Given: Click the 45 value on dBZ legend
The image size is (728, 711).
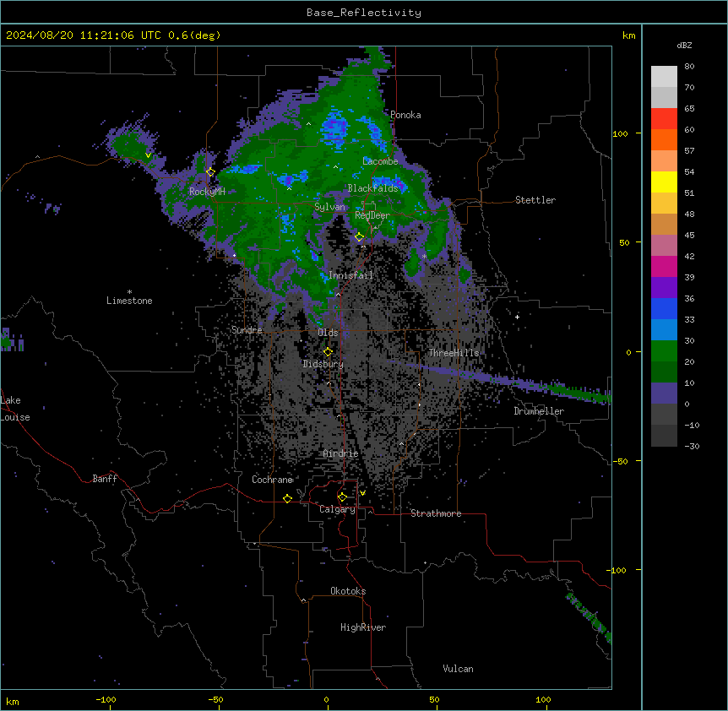Looking at the screenshot, I should point(689,236).
